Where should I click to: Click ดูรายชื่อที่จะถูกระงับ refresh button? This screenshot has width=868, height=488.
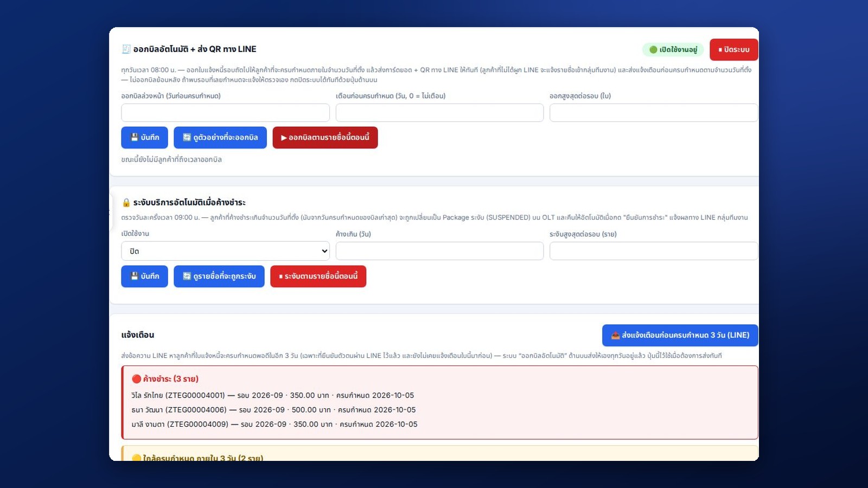219,277
